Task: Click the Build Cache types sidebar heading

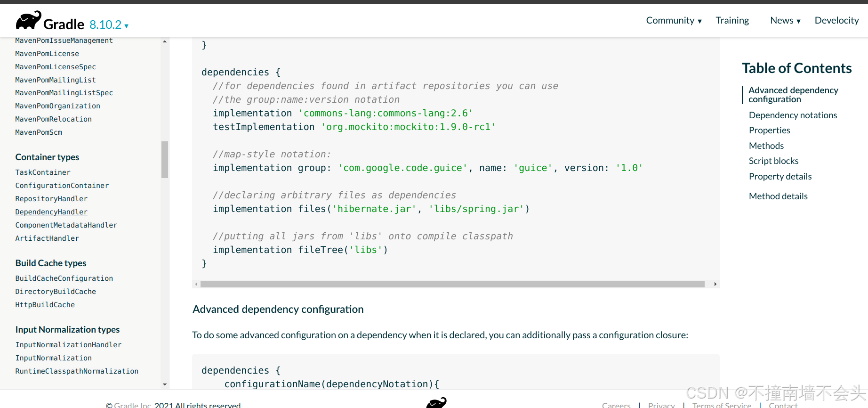Action: tap(51, 263)
